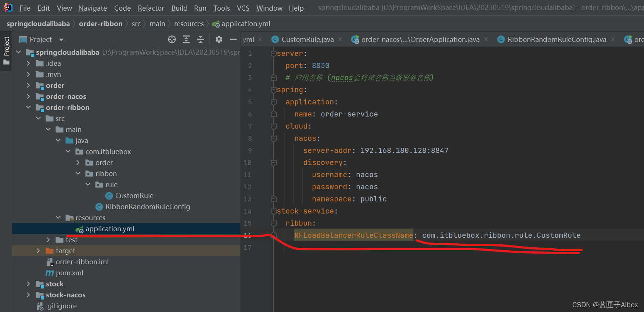Fold the cloud block at line 7
This screenshot has width=644, height=312.
pyautogui.click(x=273, y=126)
